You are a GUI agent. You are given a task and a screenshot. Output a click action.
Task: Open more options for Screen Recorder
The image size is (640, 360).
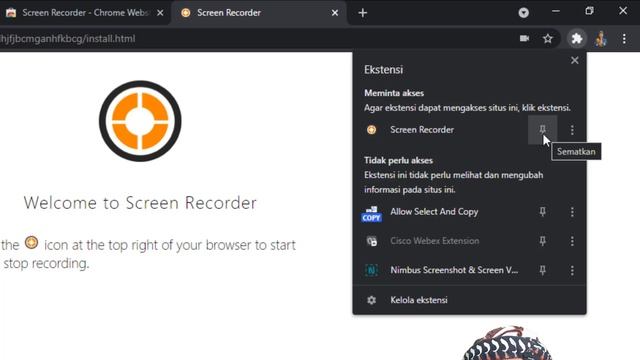pos(572,130)
